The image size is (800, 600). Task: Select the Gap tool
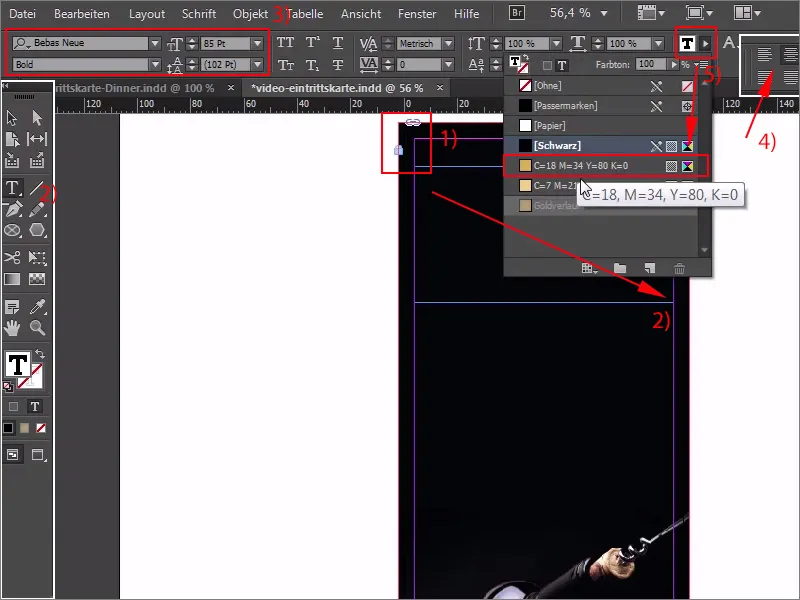pyautogui.click(x=37, y=139)
